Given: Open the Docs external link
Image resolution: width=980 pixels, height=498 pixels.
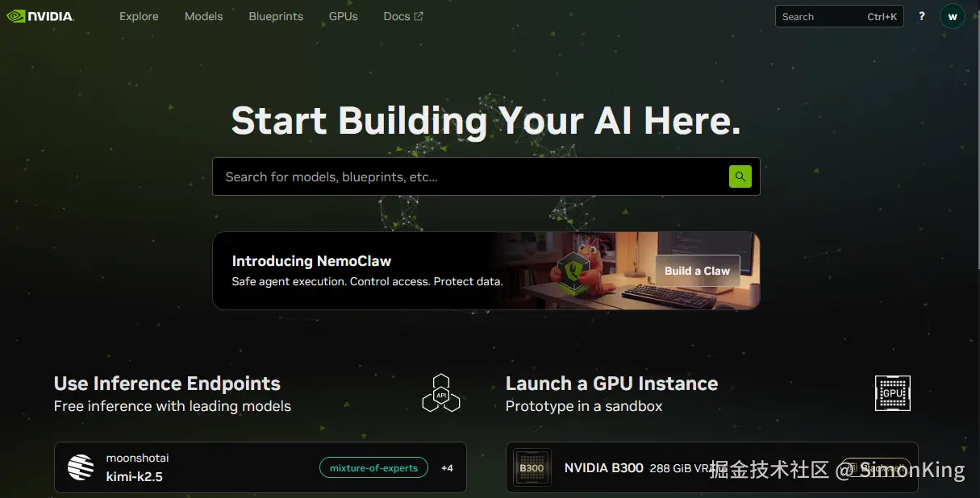Looking at the screenshot, I should tap(403, 16).
